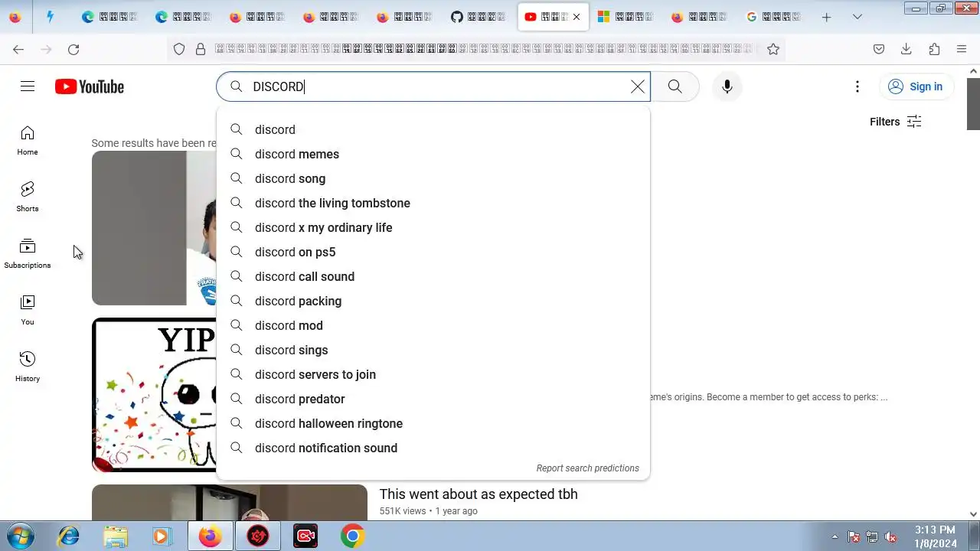The width and height of the screenshot is (980, 551).
Task: Pick 'discord predator' suggestion
Action: click(x=433, y=399)
